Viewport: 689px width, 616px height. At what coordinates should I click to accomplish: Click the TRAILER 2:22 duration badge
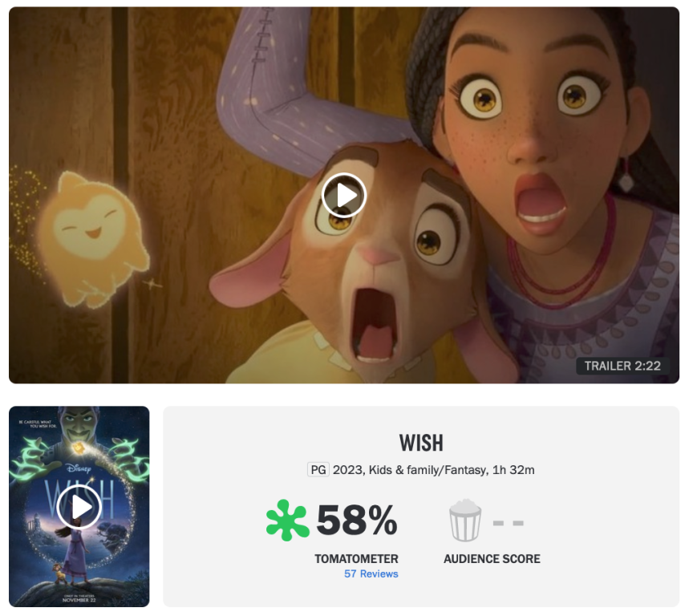click(622, 366)
